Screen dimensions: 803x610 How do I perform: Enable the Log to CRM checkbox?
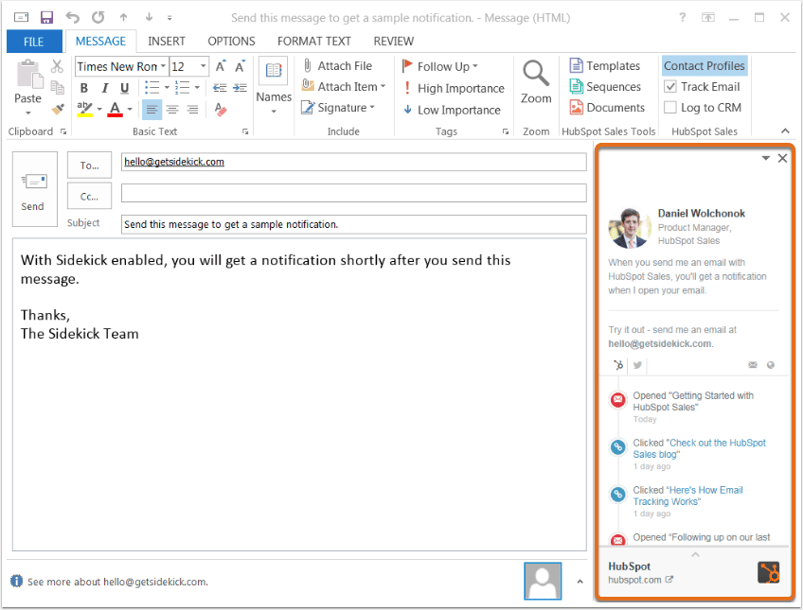[x=670, y=108]
